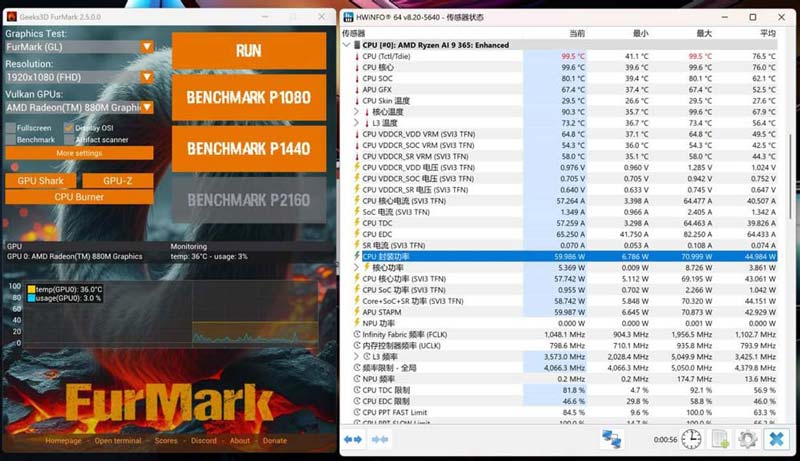This screenshot has width=800, height=461.
Task: Click the 最大 column header
Action: [704, 33]
